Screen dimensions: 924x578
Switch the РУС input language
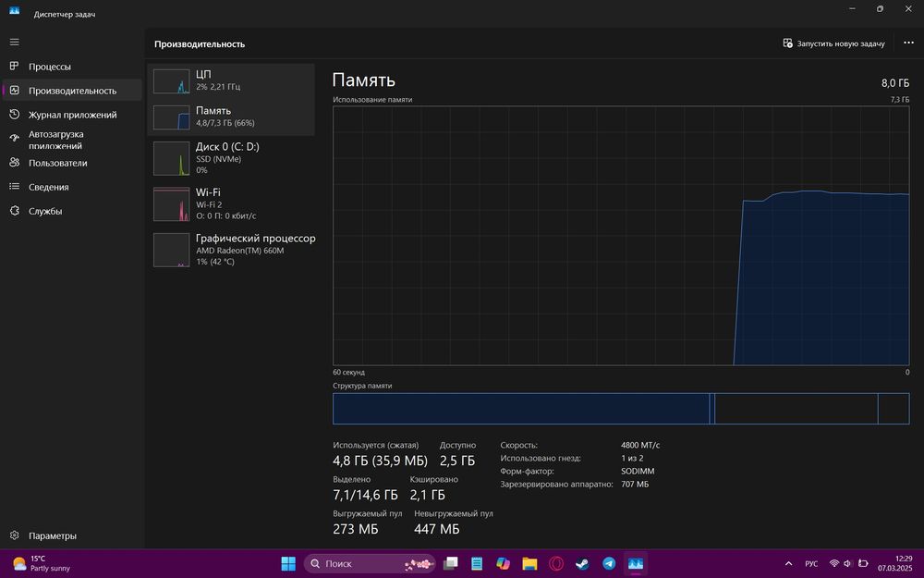811,563
